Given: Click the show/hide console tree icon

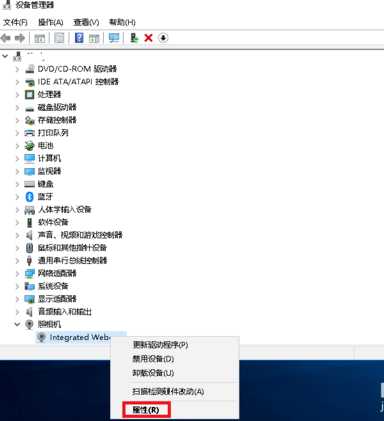Looking at the screenshot, I should tap(40, 38).
